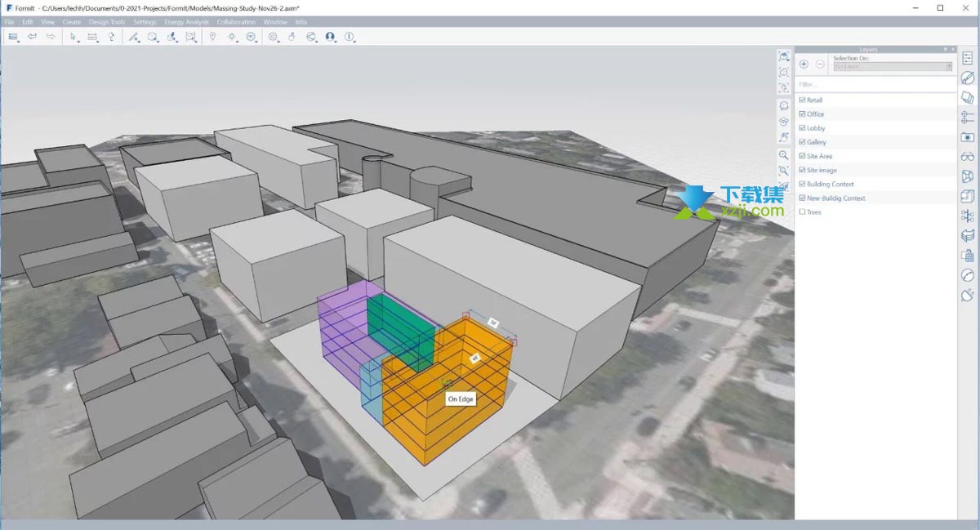The image size is (980, 530).
Task: Select the arrow Select tool
Action: (x=72, y=37)
